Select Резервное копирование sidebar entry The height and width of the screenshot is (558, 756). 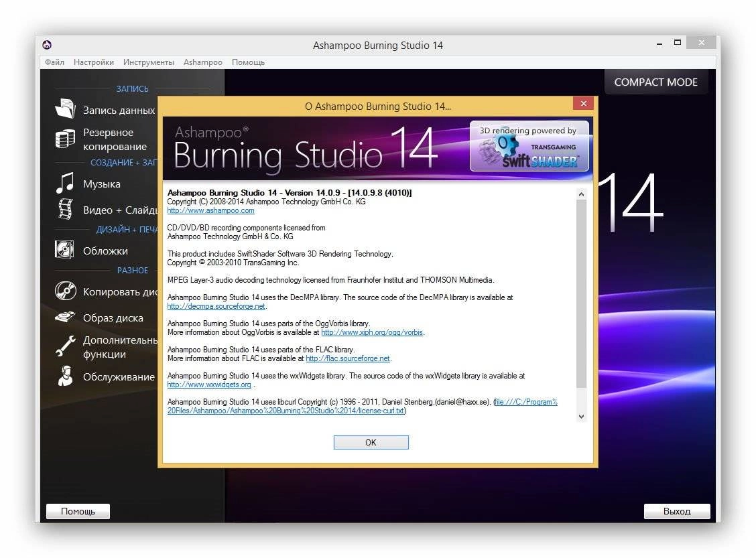click(x=115, y=139)
